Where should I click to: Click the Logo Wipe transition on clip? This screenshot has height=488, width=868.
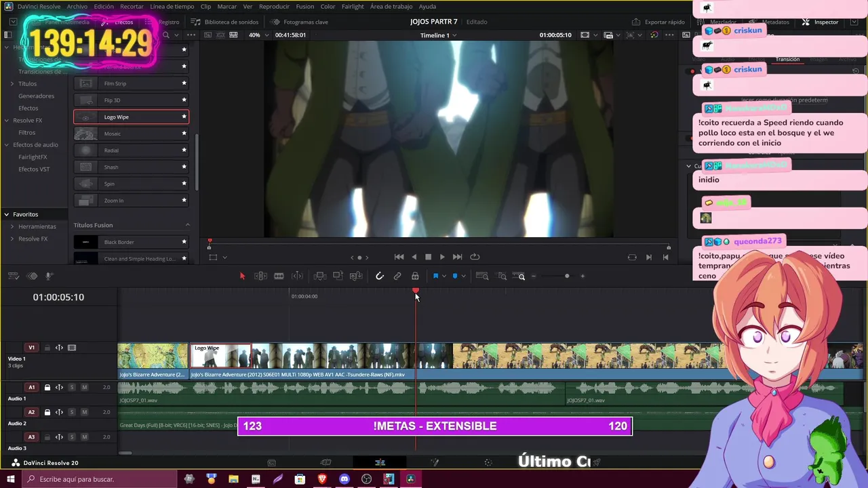(220, 355)
